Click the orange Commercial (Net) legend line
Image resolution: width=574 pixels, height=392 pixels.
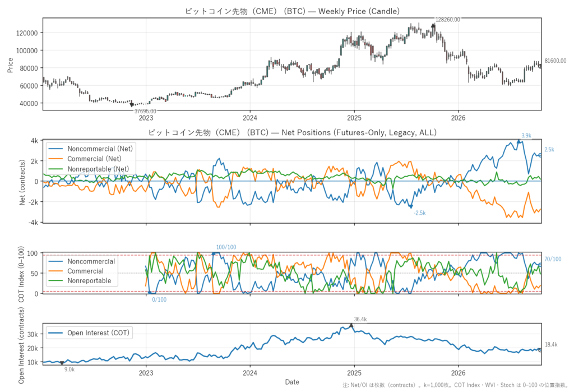pos(55,159)
